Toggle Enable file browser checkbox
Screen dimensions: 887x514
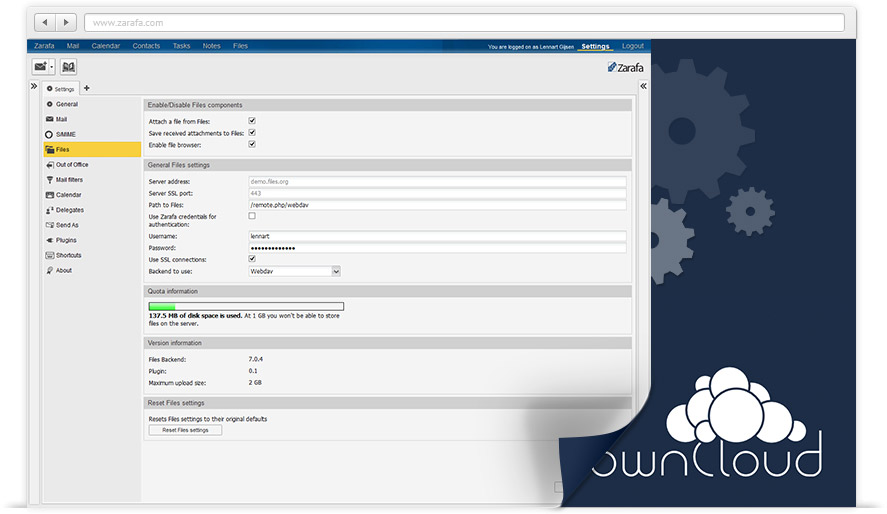point(252,144)
